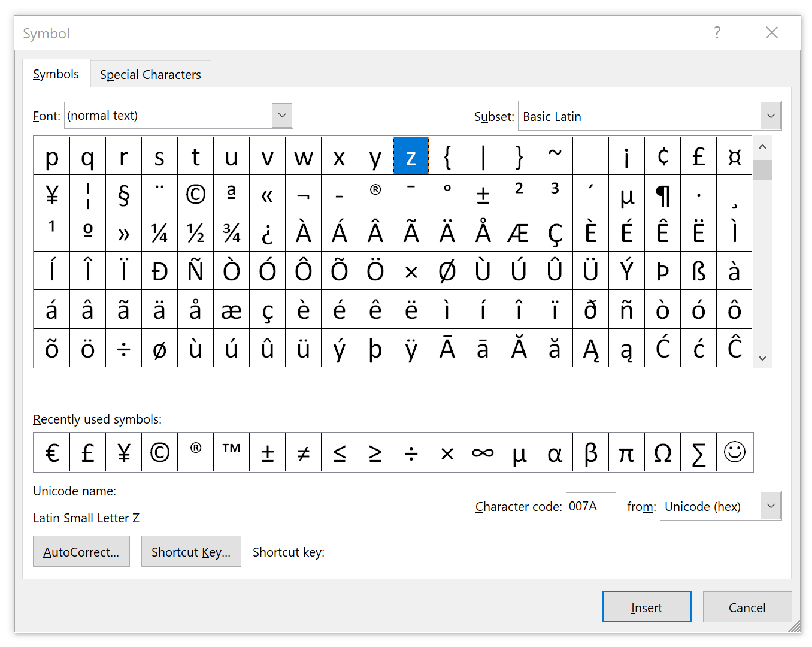
Task: Click the Character code input field
Action: pyautogui.click(x=590, y=506)
